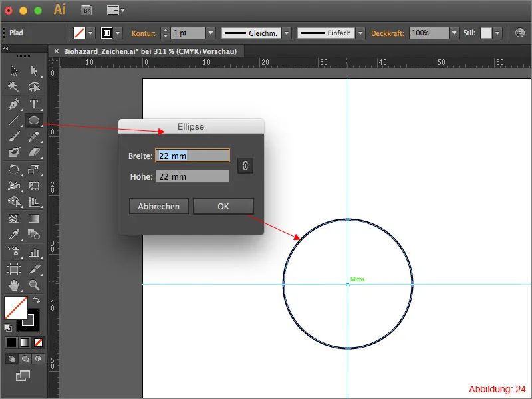Select the Pen tool

(14, 104)
